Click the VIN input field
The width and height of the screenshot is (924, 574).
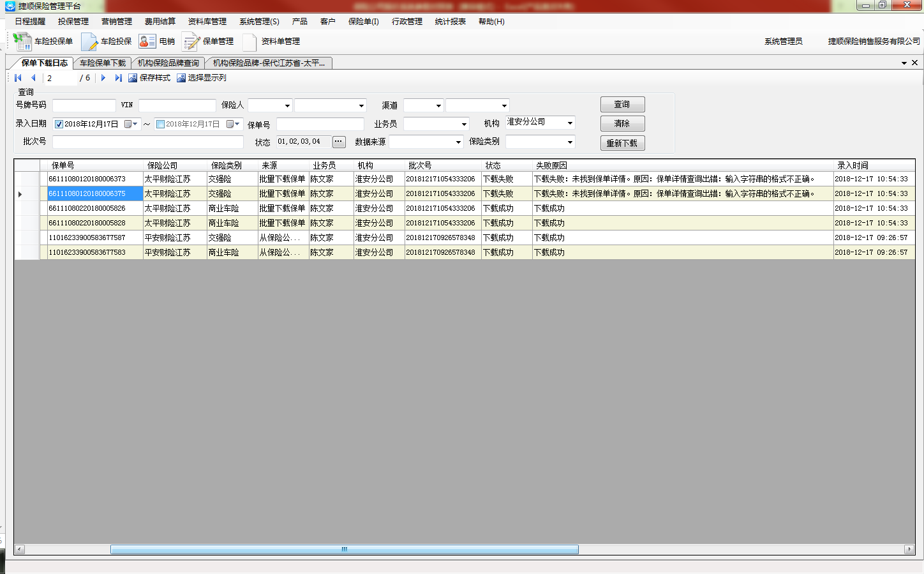click(177, 106)
